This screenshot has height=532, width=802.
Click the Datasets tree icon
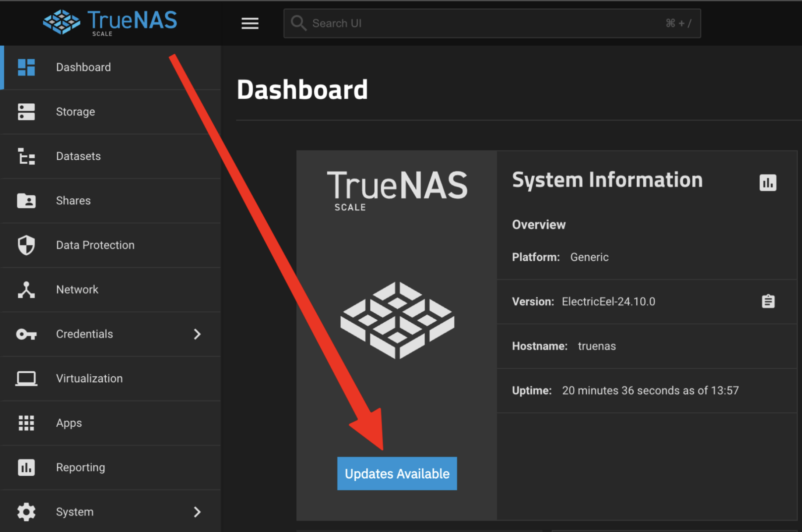[x=26, y=156]
